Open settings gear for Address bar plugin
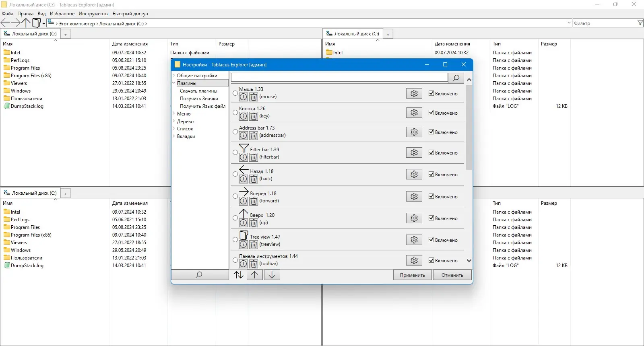The width and height of the screenshot is (644, 346). click(x=414, y=132)
